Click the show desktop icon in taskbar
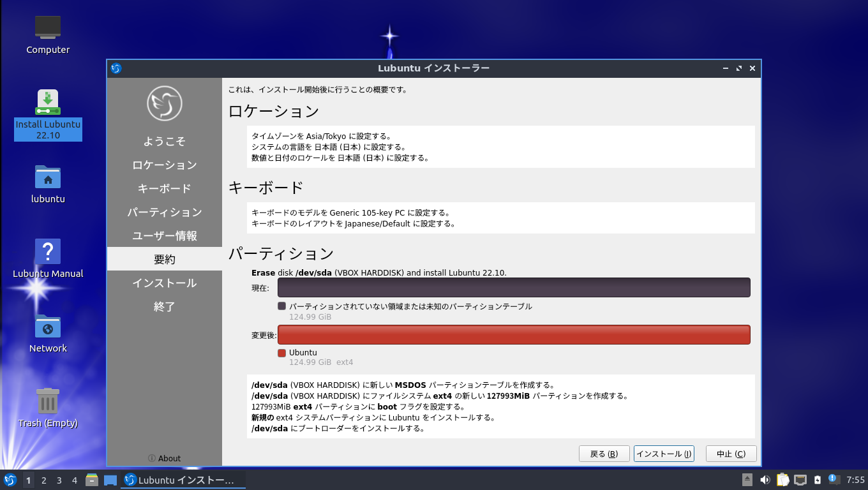Image resolution: width=868 pixels, height=490 pixels. 110,480
